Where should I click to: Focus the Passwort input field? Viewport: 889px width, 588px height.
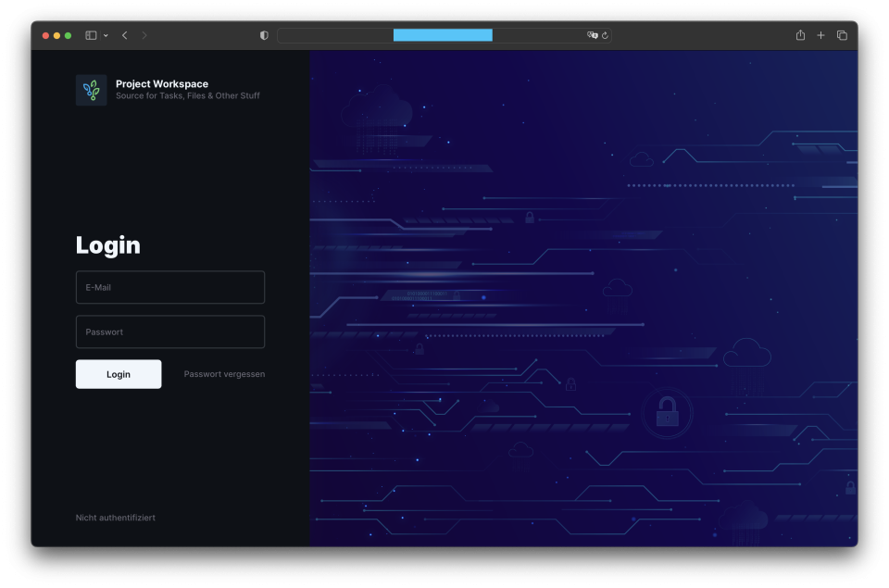(x=169, y=332)
